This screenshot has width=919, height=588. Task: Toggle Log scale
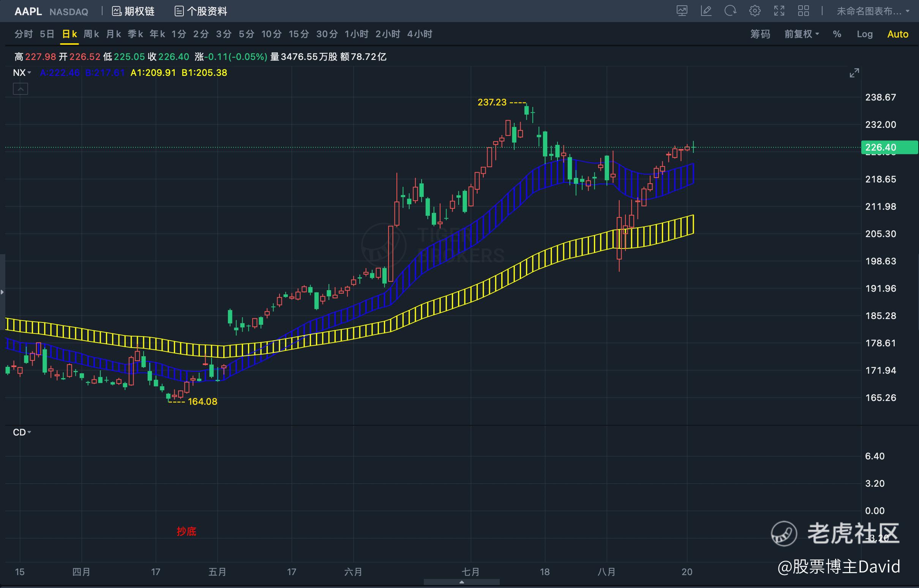click(x=864, y=34)
